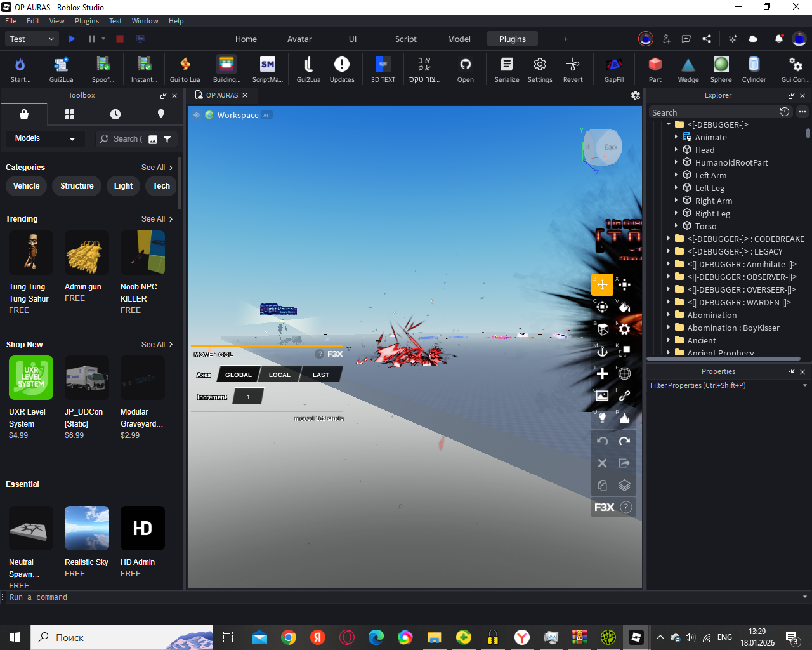This screenshot has height=650, width=812.
Task: Switch to the Avatar ribbon tab
Action: click(x=299, y=39)
